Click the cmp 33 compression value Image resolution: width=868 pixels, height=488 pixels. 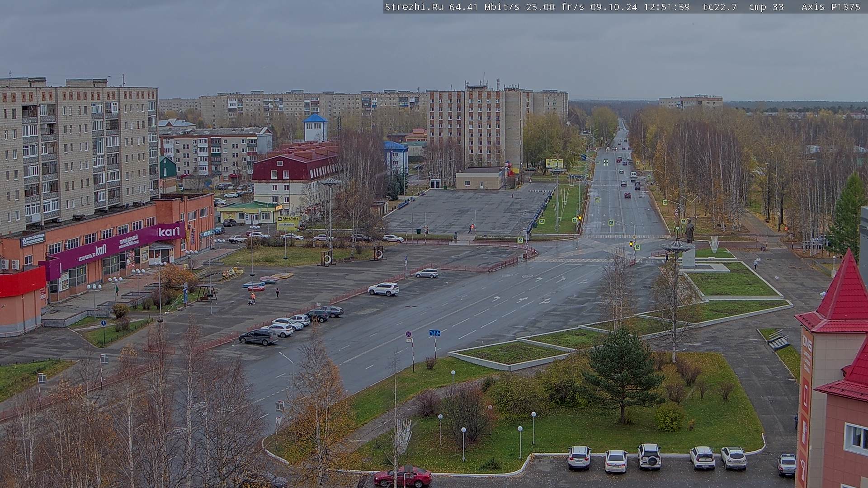tap(766, 7)
